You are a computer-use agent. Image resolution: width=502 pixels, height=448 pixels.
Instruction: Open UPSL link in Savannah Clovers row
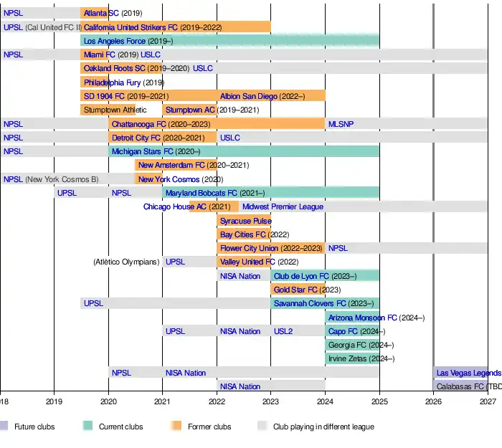point(93,303)
